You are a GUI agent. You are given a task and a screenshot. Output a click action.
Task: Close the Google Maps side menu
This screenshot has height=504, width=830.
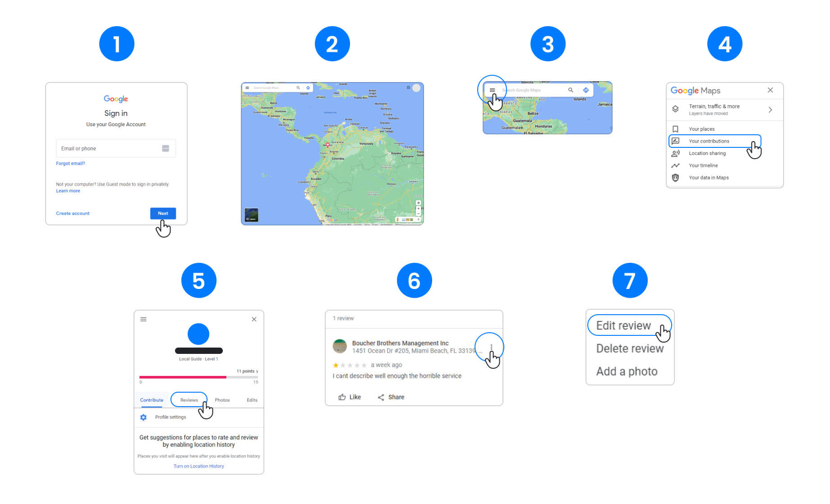(770, 90)
